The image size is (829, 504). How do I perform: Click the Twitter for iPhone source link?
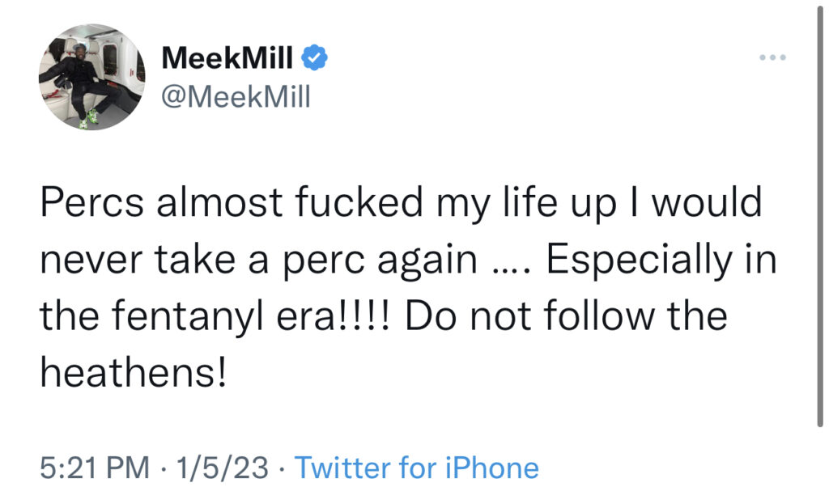tap(417, 468)
